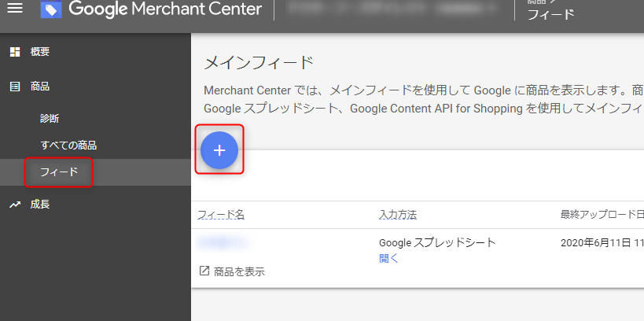The width and height of the screenshot is (644, 321).
Task: Click the 商品 list icon
Action: (15, 87)
